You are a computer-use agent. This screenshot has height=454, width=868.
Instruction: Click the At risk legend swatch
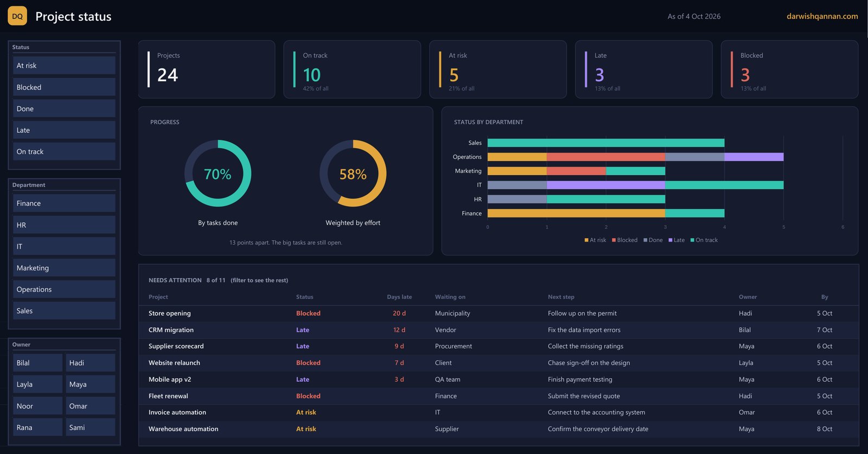click(586, 240)
